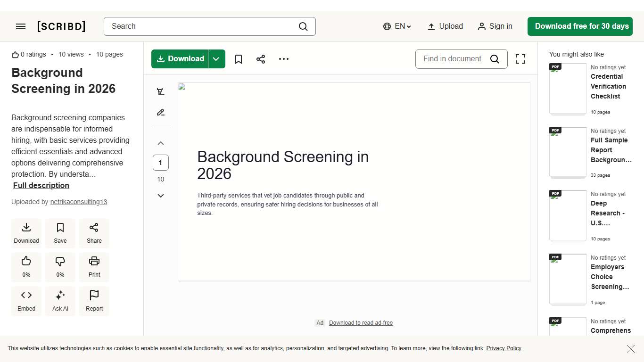Go to next page with the down chevron
Viewport: 644px width, 362px height.
(161, 196)
